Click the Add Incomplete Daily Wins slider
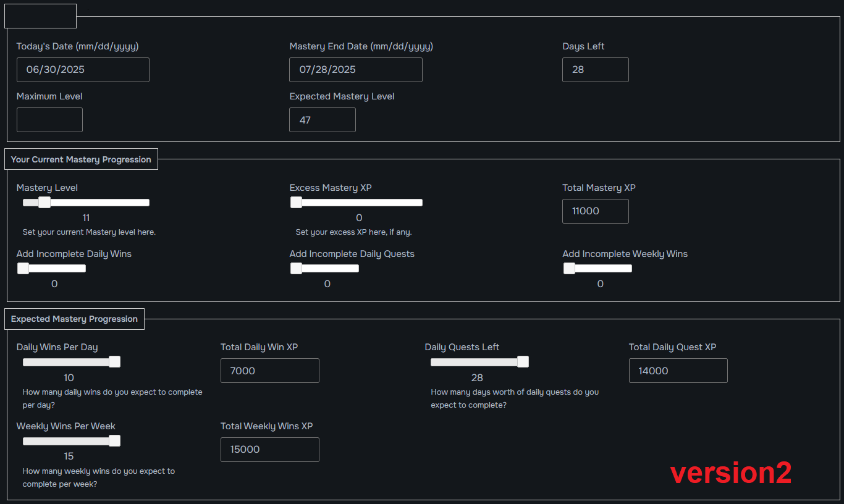Image resolution: width=844 pixels, height=504 pixels. (51, 268)
